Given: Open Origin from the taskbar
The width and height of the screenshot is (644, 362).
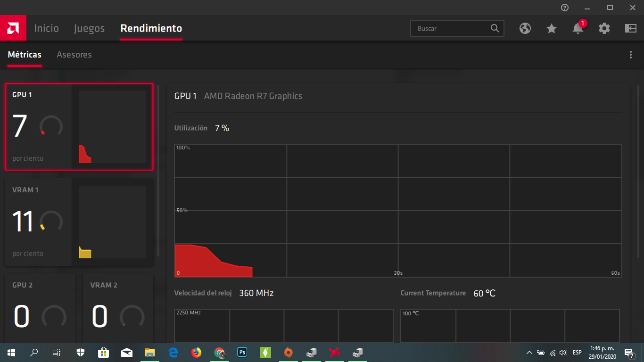Looking at the screenshot, I should point(289,352).
